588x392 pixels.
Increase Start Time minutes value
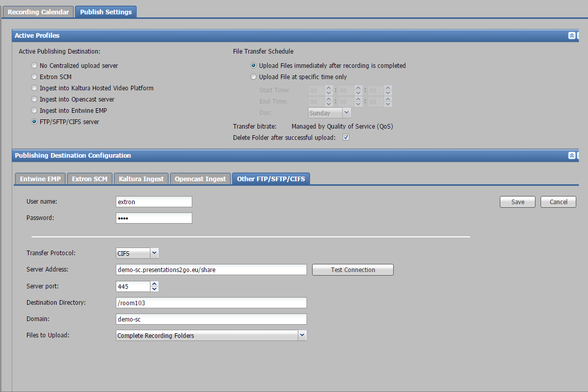click(358, 88)
